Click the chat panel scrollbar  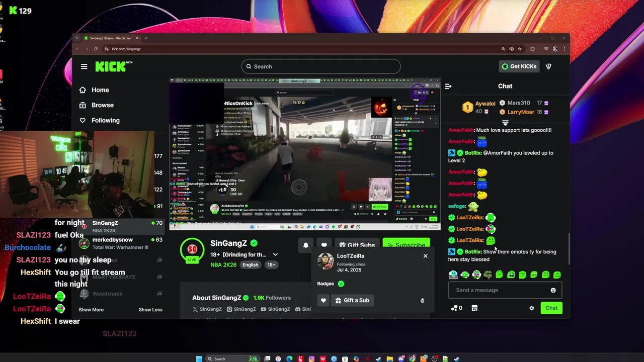(x=569, y=248)
